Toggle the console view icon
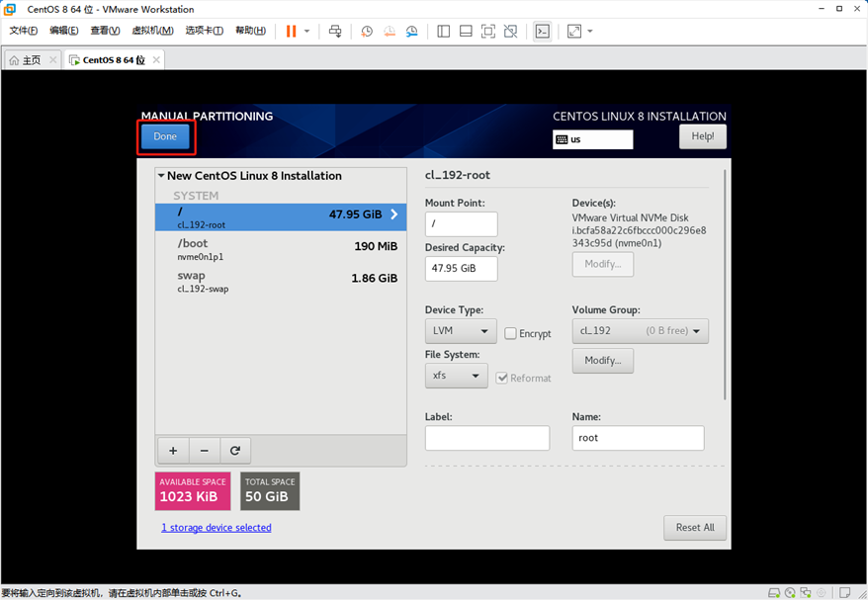 point(542,31)
